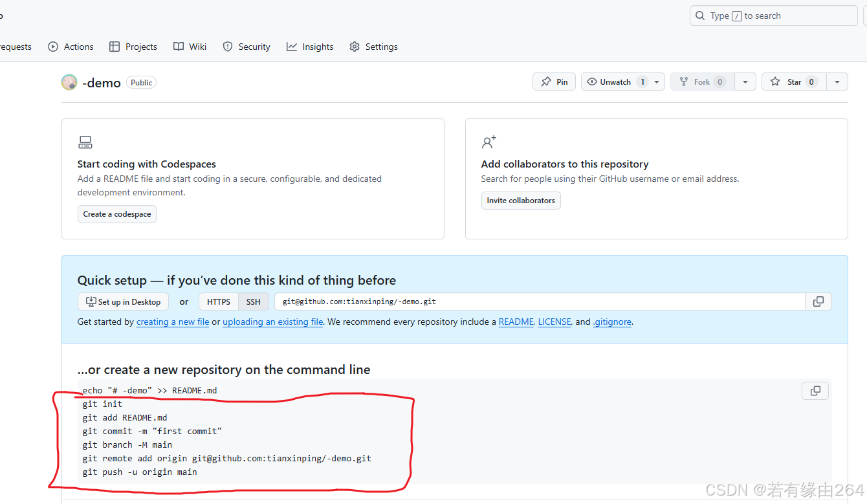The width and height of the screenshot is (867, 504).
Task: Click the Security shield icon
Action: pyautogui.click(x=228, y=47)
